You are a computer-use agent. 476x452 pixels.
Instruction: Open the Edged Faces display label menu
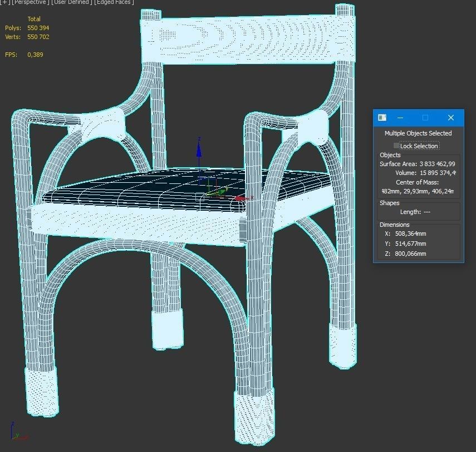[114, 2]
